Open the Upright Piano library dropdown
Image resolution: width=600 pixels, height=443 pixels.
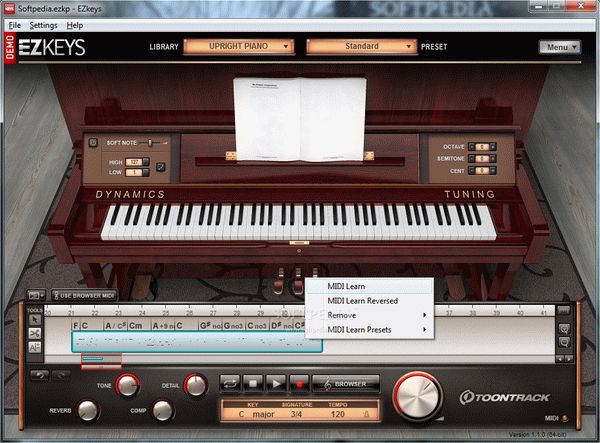click(x=239, y=46)
